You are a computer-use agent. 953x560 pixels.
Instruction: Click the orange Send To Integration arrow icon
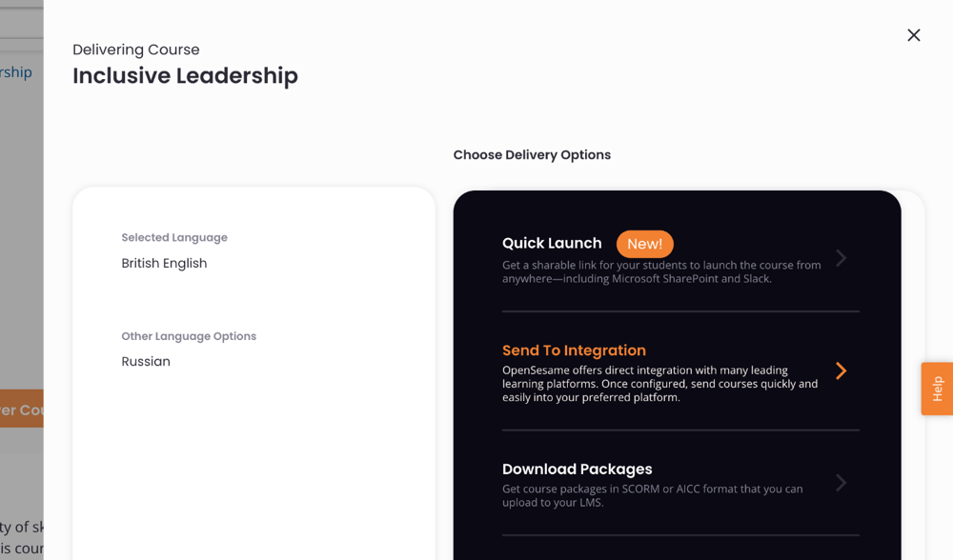841,370
